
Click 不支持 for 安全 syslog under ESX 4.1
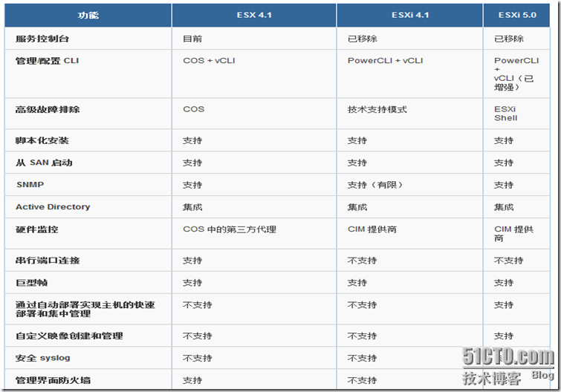click(198, 358)
